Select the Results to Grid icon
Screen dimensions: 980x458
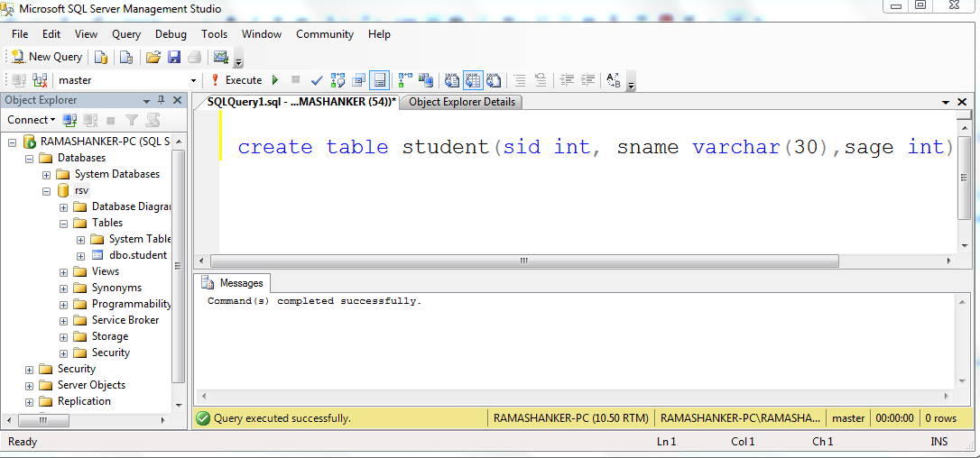[473, 80]
